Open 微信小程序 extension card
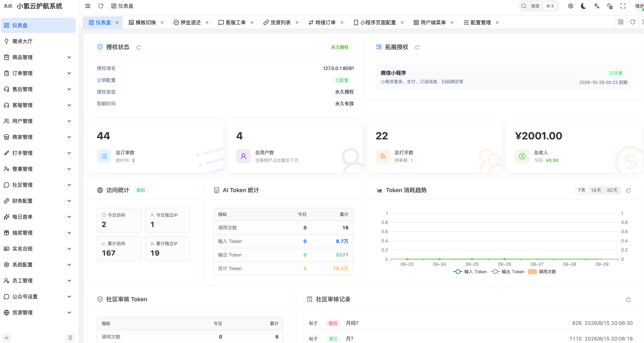This screenshot has height=343, width=644. 504,77
